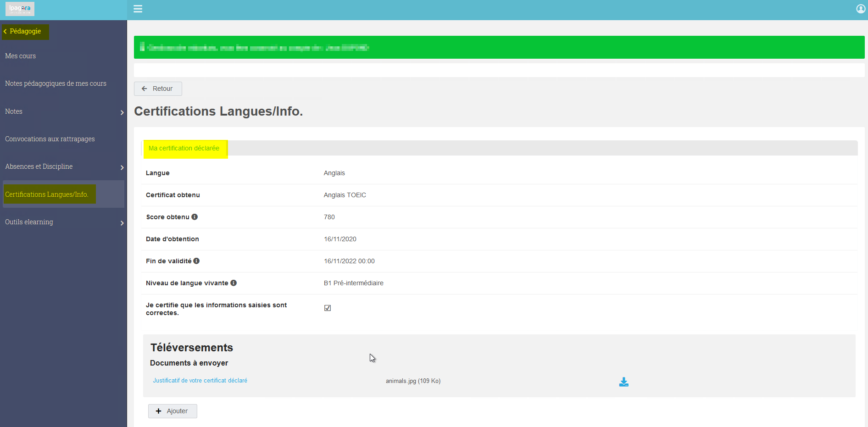
Task: Click the date 16/11/2020
Action: pyautogui.click(x=340, y=239)
